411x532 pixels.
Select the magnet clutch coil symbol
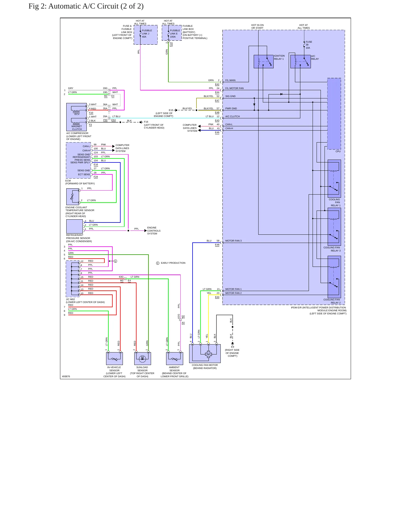click(76, 123)
